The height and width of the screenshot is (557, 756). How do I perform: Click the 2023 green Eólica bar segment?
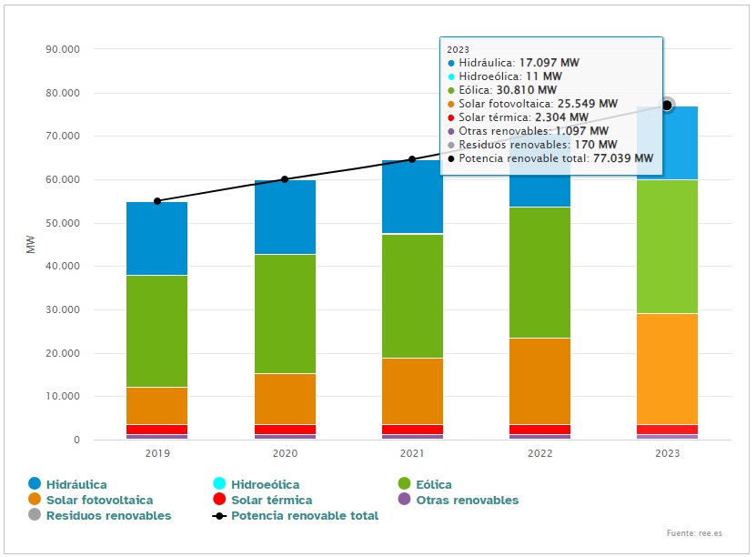coord(667,247)
